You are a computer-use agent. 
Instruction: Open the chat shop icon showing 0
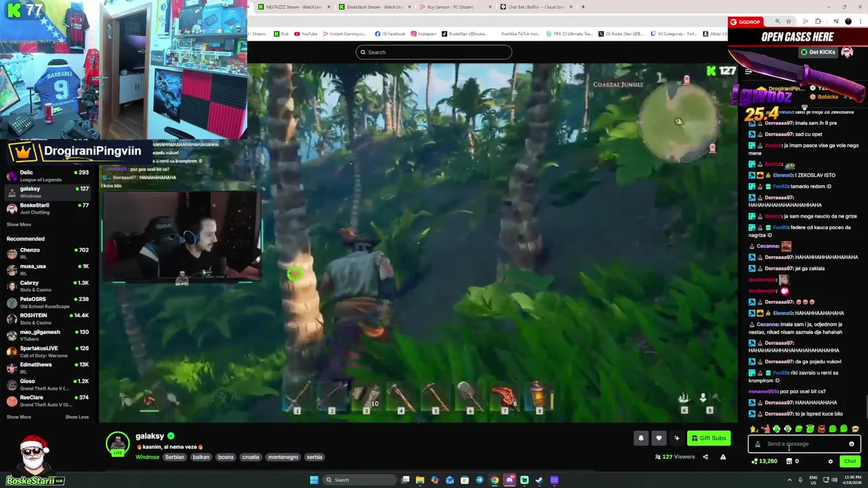click(x=793, y=462)
